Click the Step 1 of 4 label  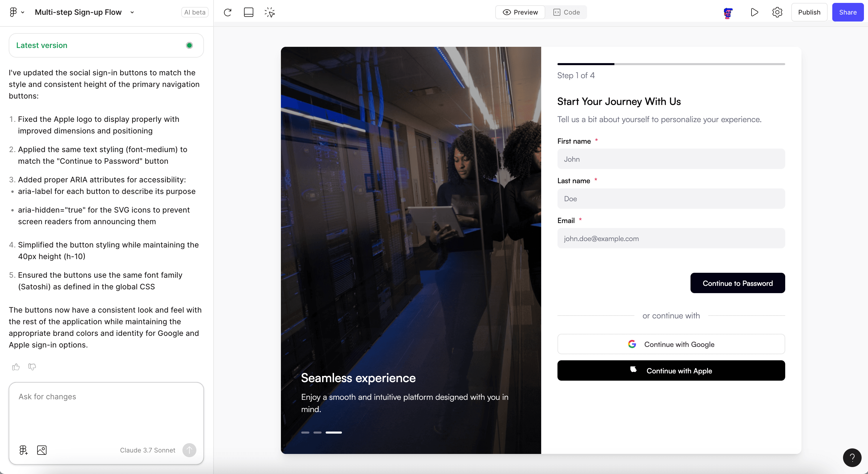[x=576, y=75]
